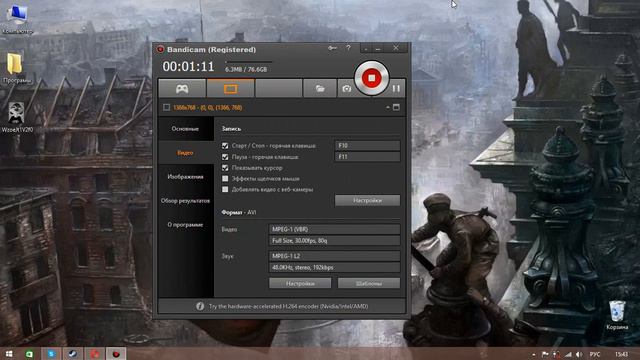Open Skype from the taskbar
640x360 pixels.
(51, 354)
